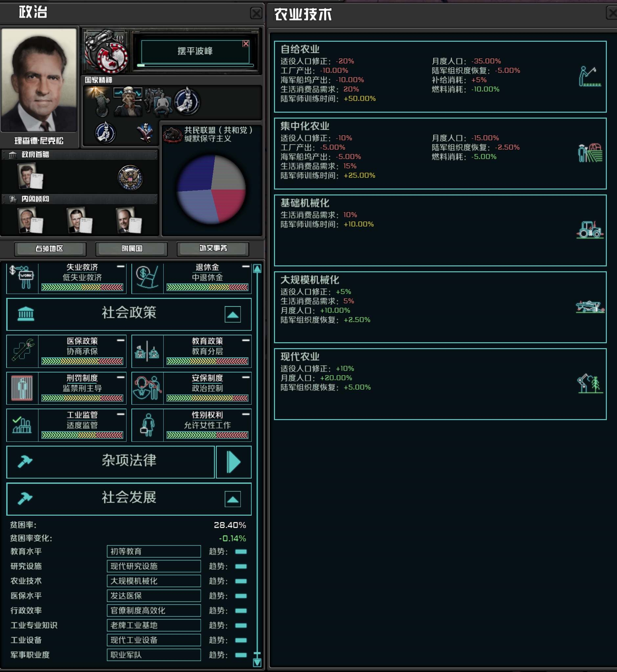Open the education policy school icon
This screenshot has width=617, height=672.
coord(147,350)
